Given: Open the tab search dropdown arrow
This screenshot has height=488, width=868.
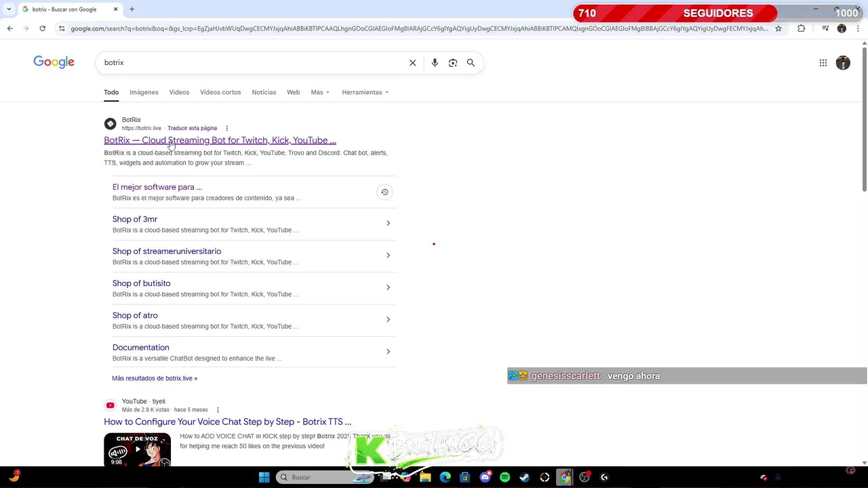Looking at the screenshot, I should click(9, 9).
